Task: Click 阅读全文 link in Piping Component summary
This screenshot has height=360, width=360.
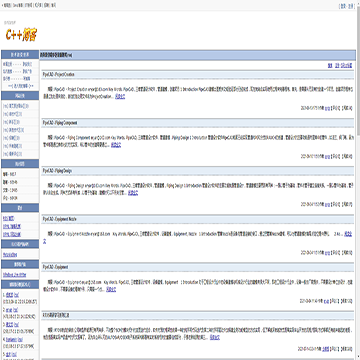Action: click(116, 145)
